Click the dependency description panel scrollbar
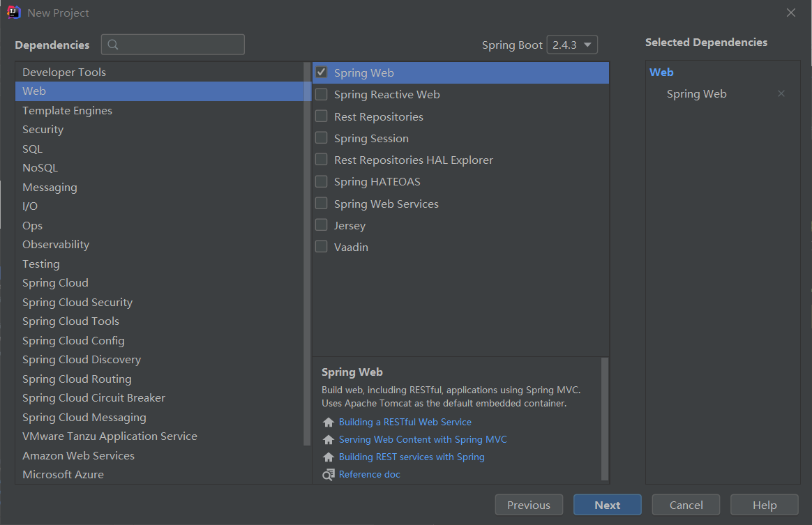The image size is (812, 525). click(604, 418)
